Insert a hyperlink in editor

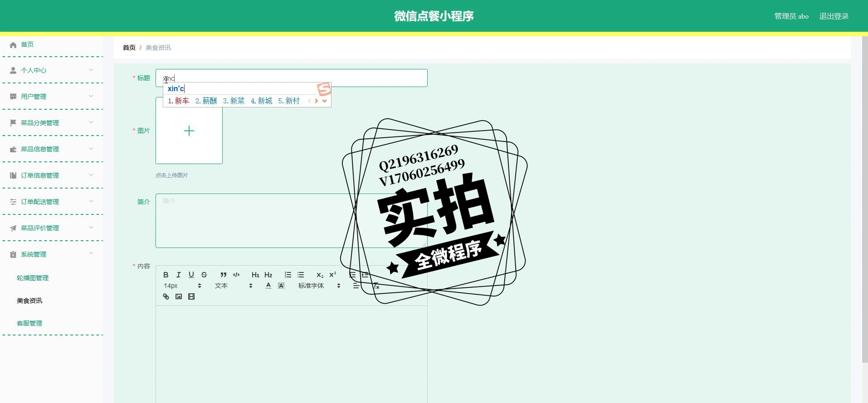pyautogui.click(x=166, y=296)
